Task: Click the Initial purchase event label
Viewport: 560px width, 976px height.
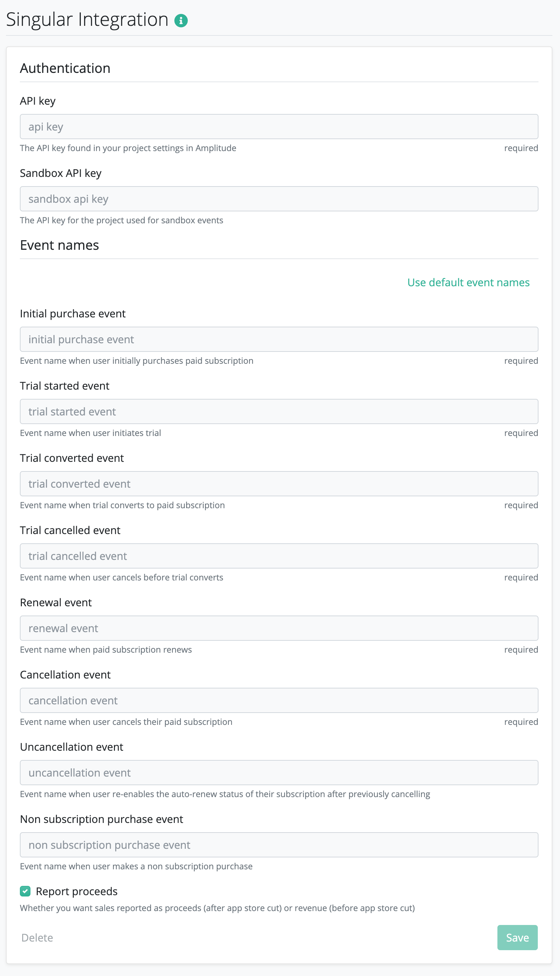Action: point(73,313)
